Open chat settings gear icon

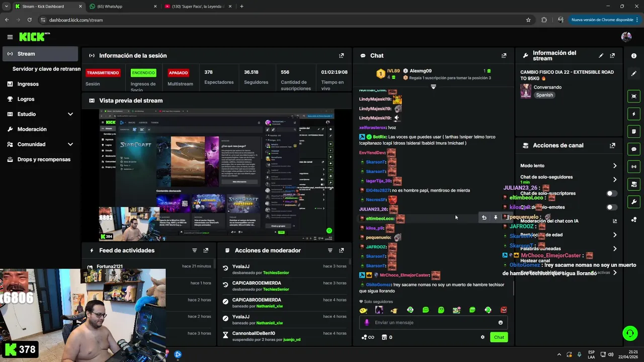point(482,337)
